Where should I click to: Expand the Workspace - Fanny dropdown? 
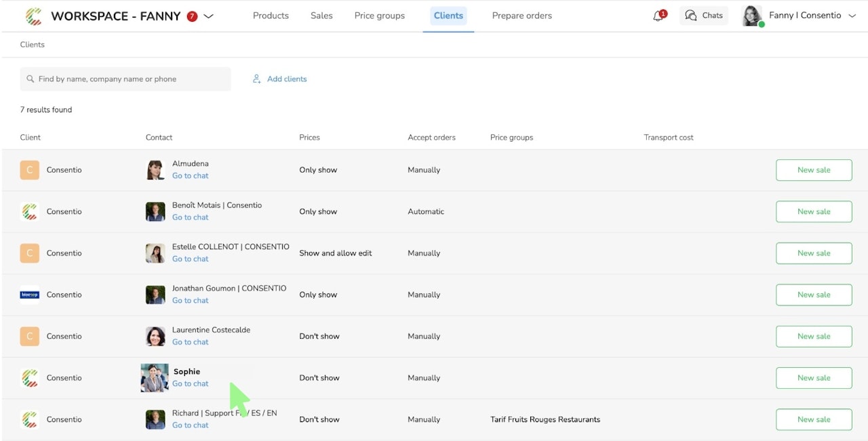(x=209, y=16)
